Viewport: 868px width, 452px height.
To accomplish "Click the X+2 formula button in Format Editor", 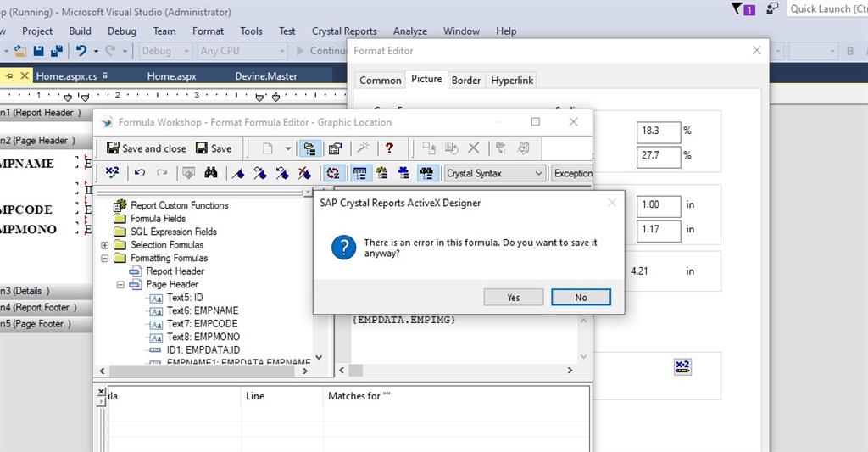I will [682, 366].
